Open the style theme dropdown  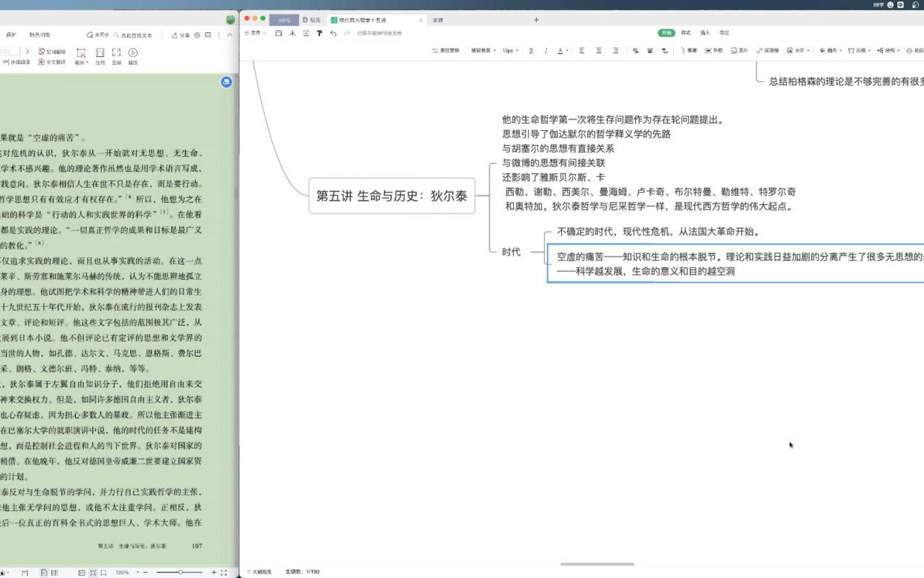coord(859,51)
